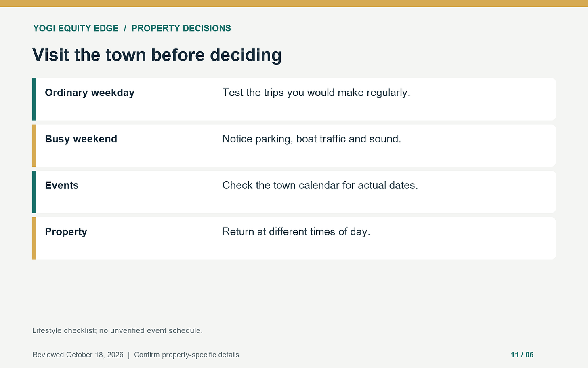Click the gold accent bar beside Property

click(x=34, y=238)
